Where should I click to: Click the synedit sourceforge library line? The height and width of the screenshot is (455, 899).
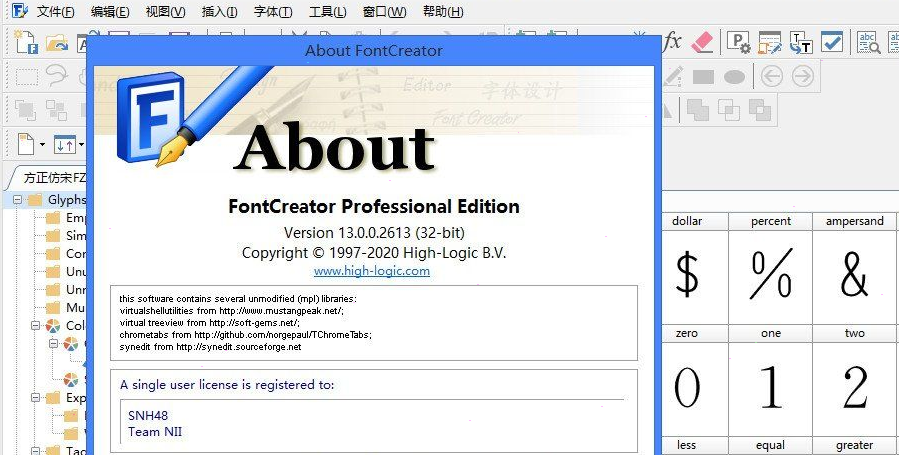pos(210,347)
